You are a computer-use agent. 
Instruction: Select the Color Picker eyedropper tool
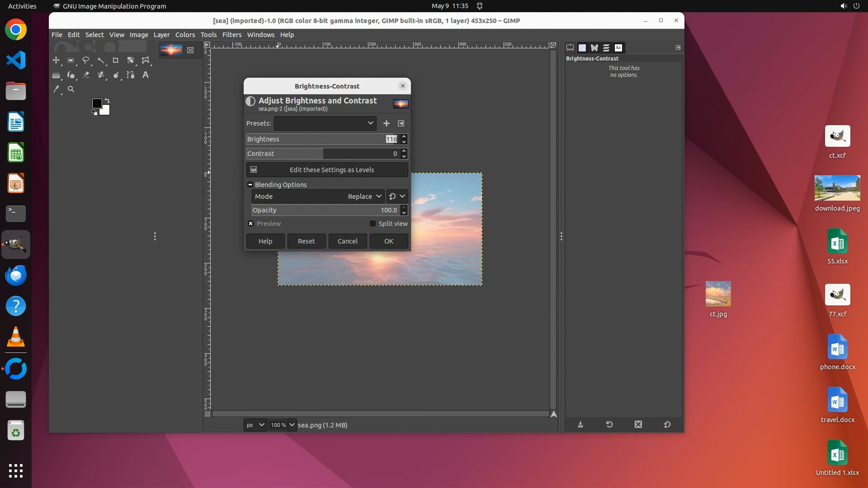[56, 89]
